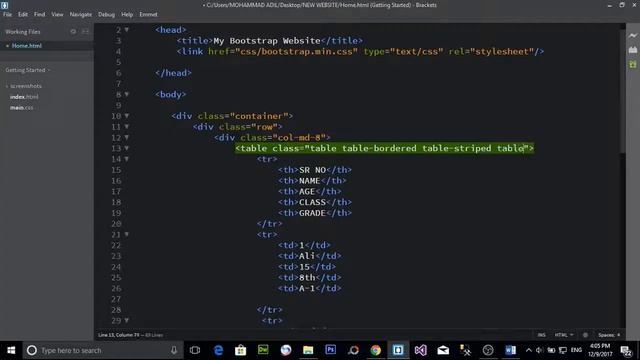640x360 pixels.
Task: Open the Debug menu
Action: tap(107, 14)
